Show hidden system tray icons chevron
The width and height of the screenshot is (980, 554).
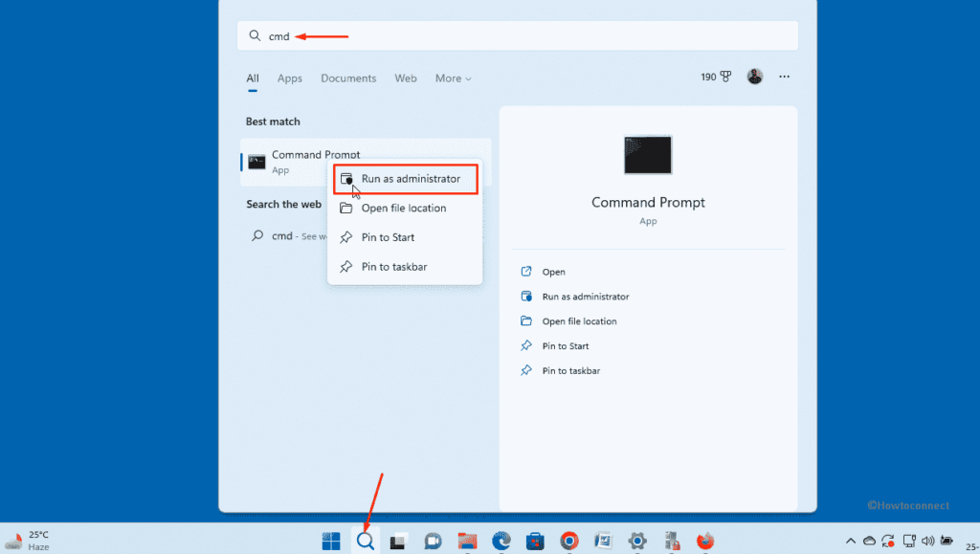(851, 541)
